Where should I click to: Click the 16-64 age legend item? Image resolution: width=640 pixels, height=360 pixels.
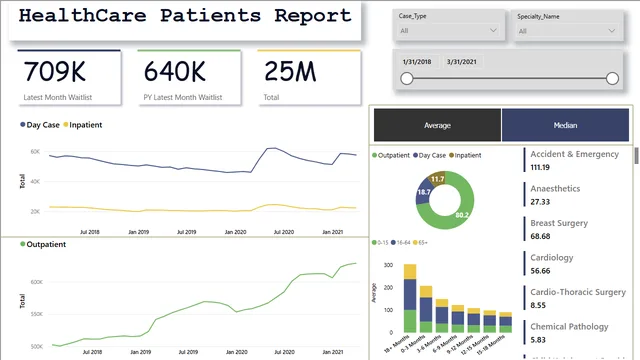[x=400, y=242]
